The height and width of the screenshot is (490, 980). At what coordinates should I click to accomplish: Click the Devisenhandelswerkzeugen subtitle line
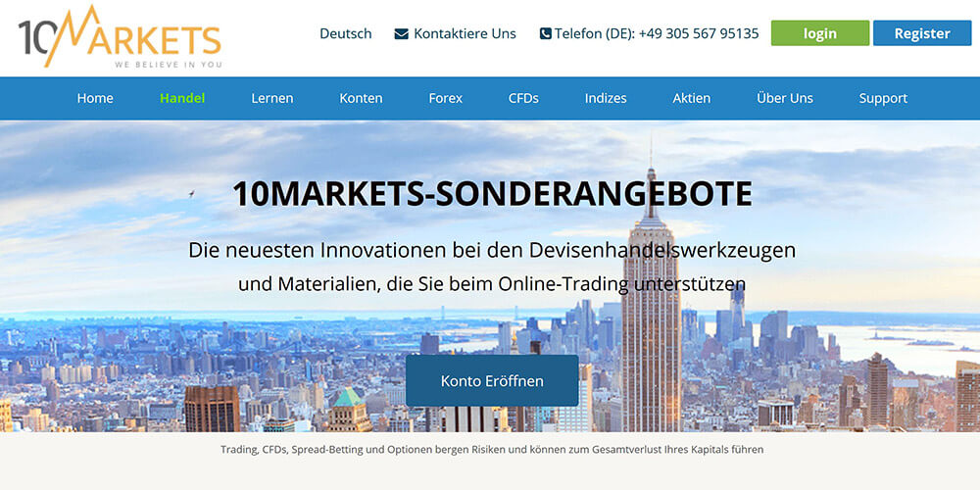[492, 250]
